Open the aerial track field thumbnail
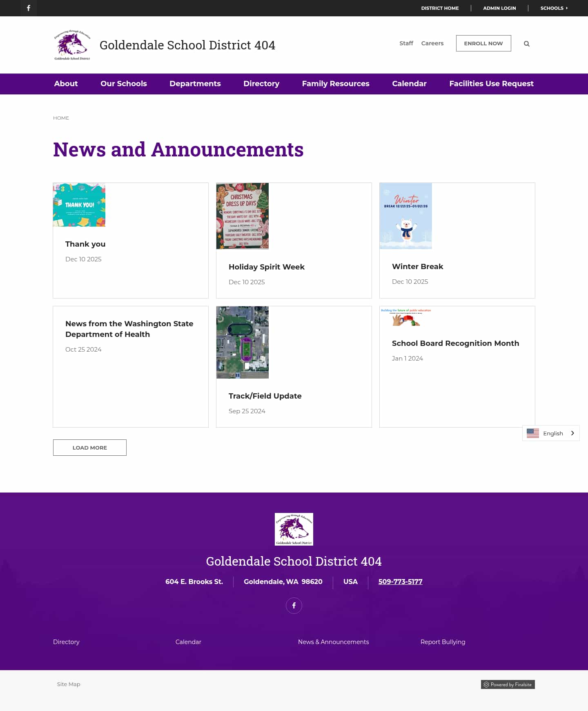Image resolution: width=588 pixels, height=711 pixels. (243, 342)
